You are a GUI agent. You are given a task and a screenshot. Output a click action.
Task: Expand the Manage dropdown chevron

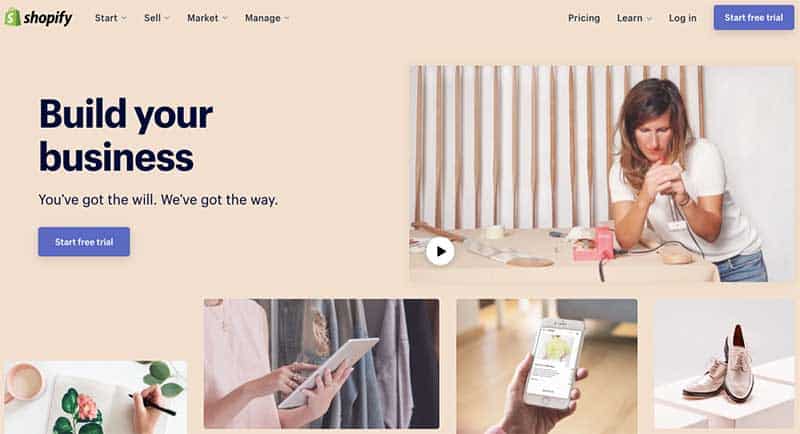[x=287, y=18]
